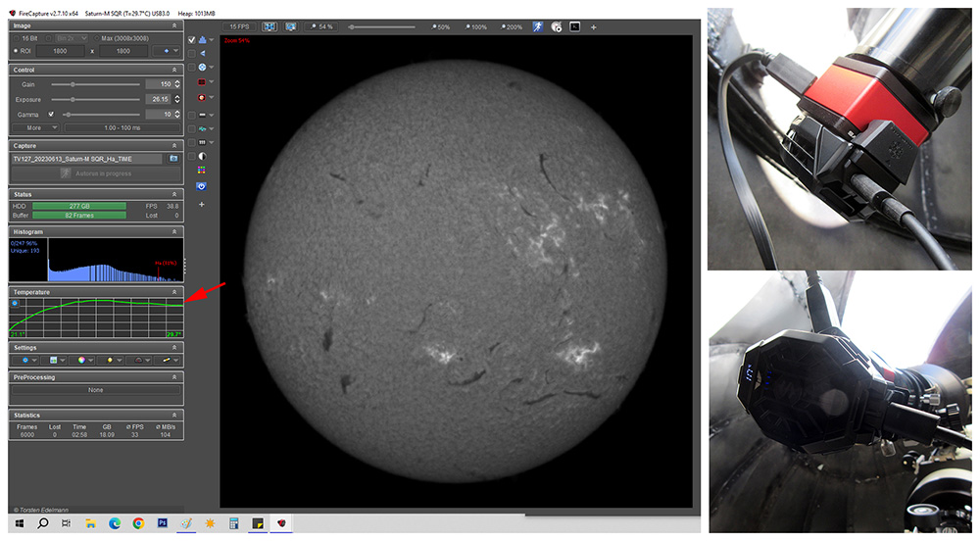Image resolution: width=980 pixels, height=541 pixels.
Task: Click the red reticle icon in side toolbar
Action: click(x=202, y=98)
